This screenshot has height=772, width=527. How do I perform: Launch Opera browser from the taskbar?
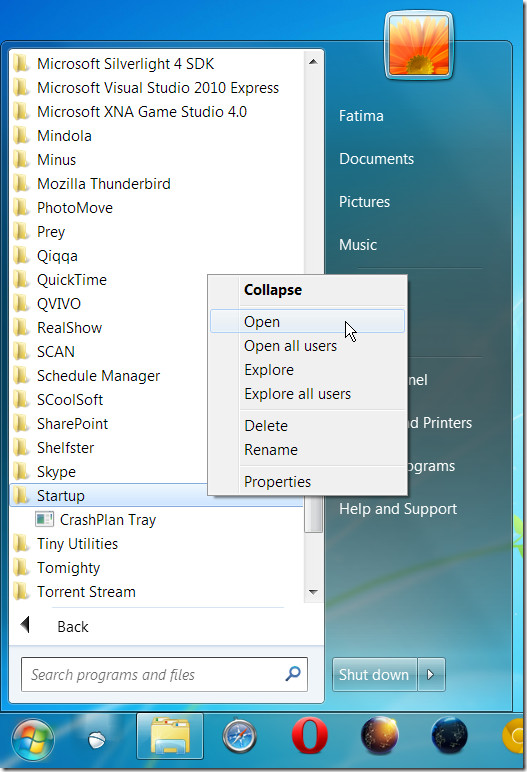pyautogui.click(x=309, y=736)
